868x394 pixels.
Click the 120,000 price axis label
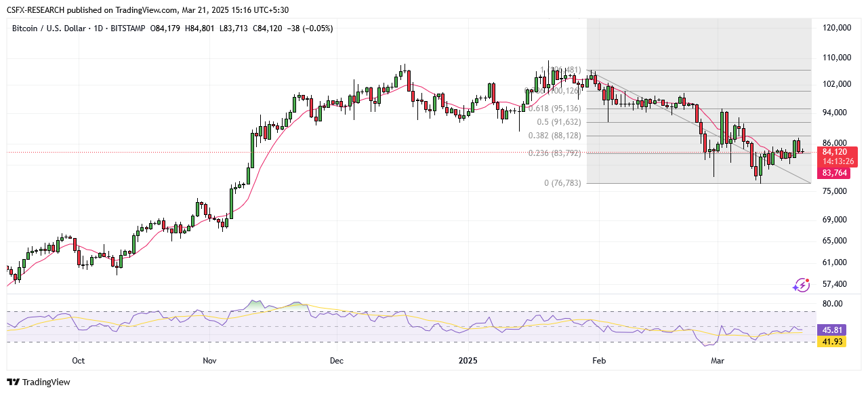pyautogui.click(x=836, y=28)
